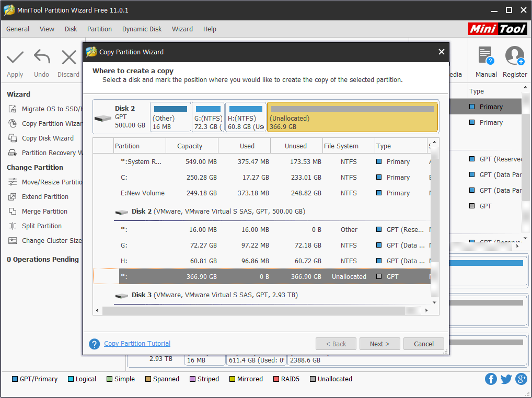Close the Copy Partition Wizard dialog
The width and height of the screenshot is (532, 398).
[442, 52]
